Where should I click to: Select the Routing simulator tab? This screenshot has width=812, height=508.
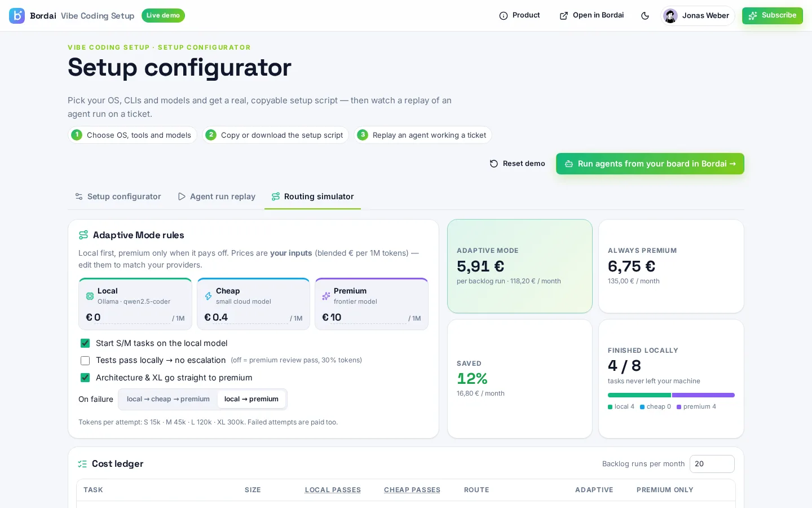pyautogui.click(x=313, y=196)
